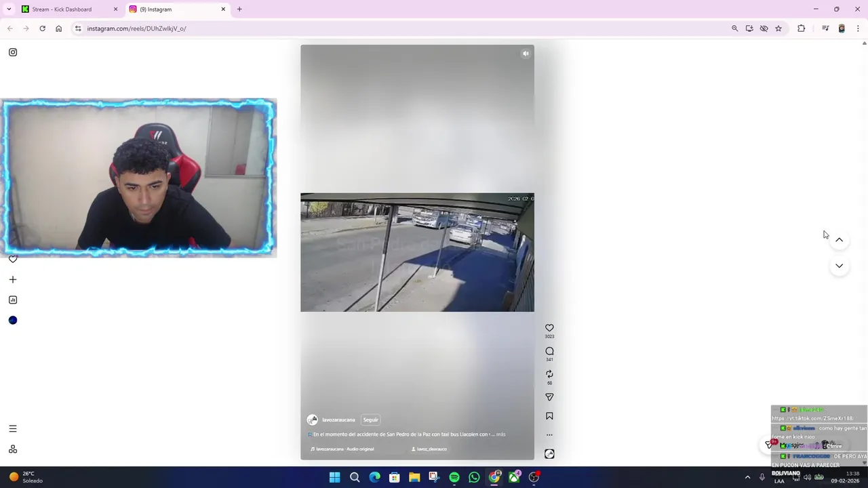This screenshot has height=488, width=868.
Task: Open the audio thumbnail below the options
Action: (549, 454)
